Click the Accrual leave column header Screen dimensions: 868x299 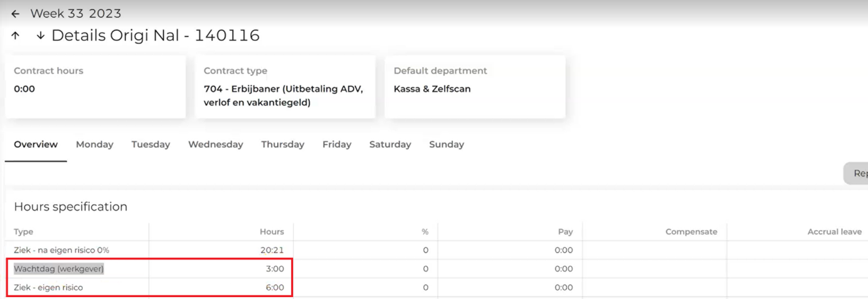pyautogui.click(x=834, y=232)
